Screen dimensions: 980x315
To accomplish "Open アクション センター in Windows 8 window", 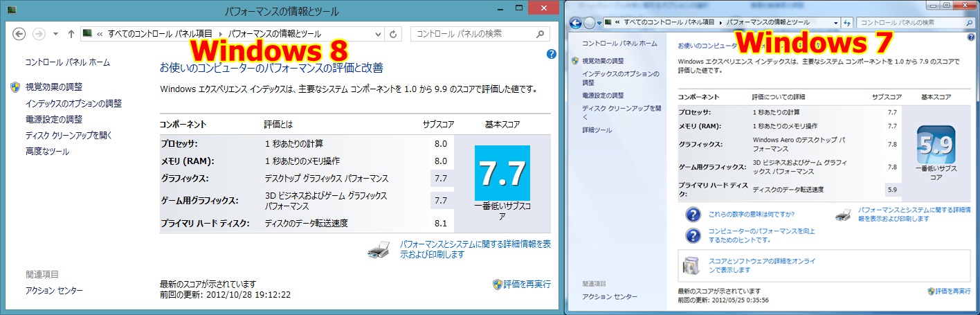I will [x=54, y=291].
